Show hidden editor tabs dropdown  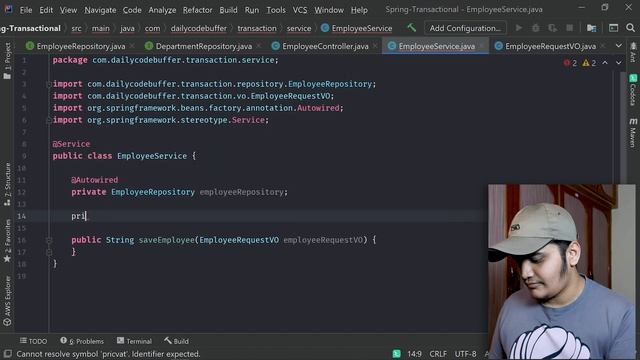coord(619,46)
